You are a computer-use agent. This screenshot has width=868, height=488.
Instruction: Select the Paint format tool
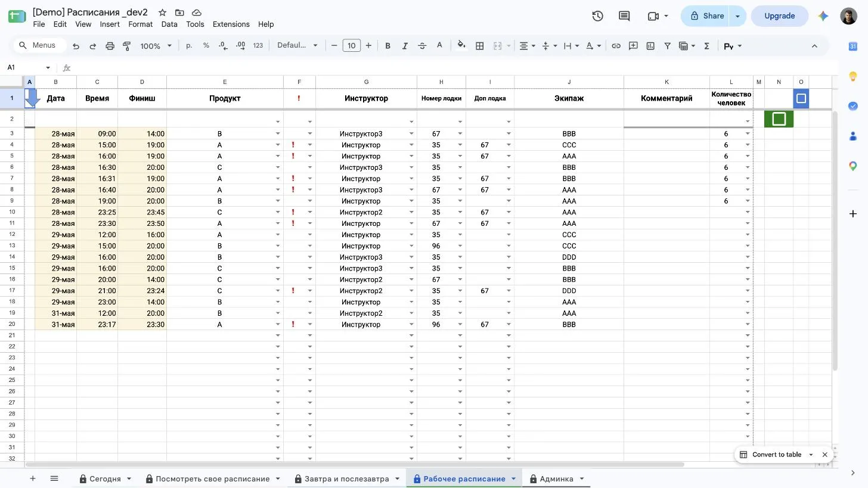[x=126, y=46]
